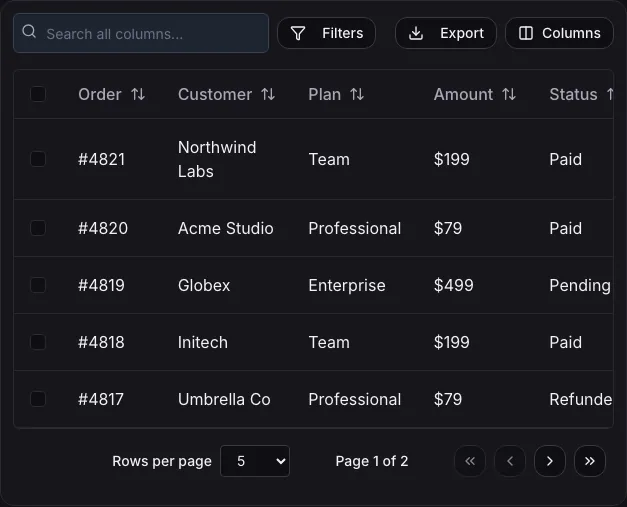
Task: Focus the Search all columns field
Action: (x=141, y=33)
